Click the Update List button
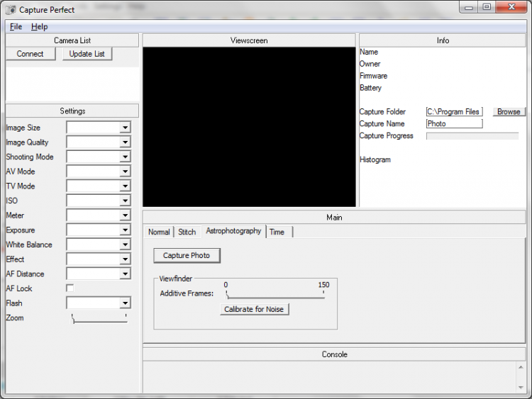Screen dimensions: 532x399 tap(87, 54)
